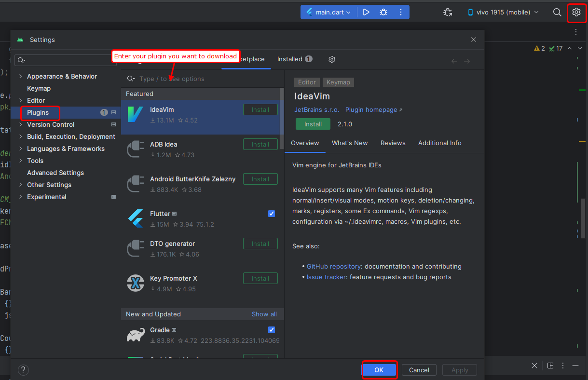Uncheck the Flutter plugin checkbox
This screenshot has width=588, height=380.
(x=272, y=214)
